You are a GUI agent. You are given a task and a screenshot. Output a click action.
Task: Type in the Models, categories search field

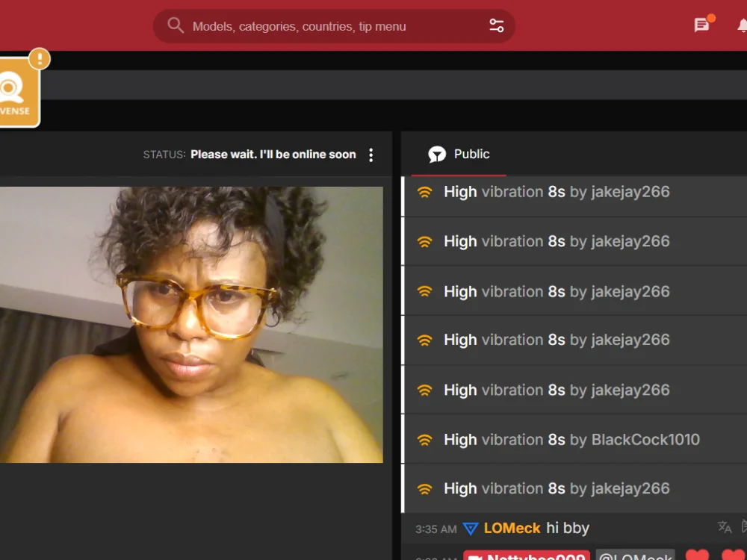pos(329,26)
